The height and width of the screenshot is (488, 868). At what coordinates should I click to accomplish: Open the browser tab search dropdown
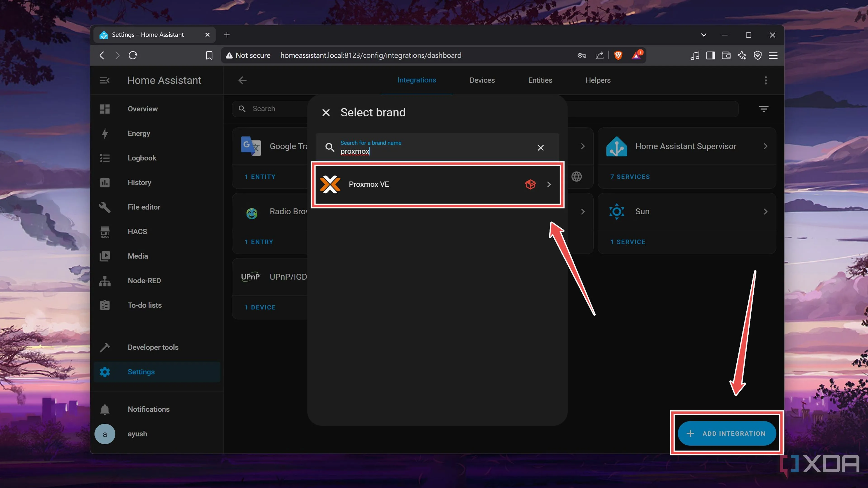(x=704, y=35)
